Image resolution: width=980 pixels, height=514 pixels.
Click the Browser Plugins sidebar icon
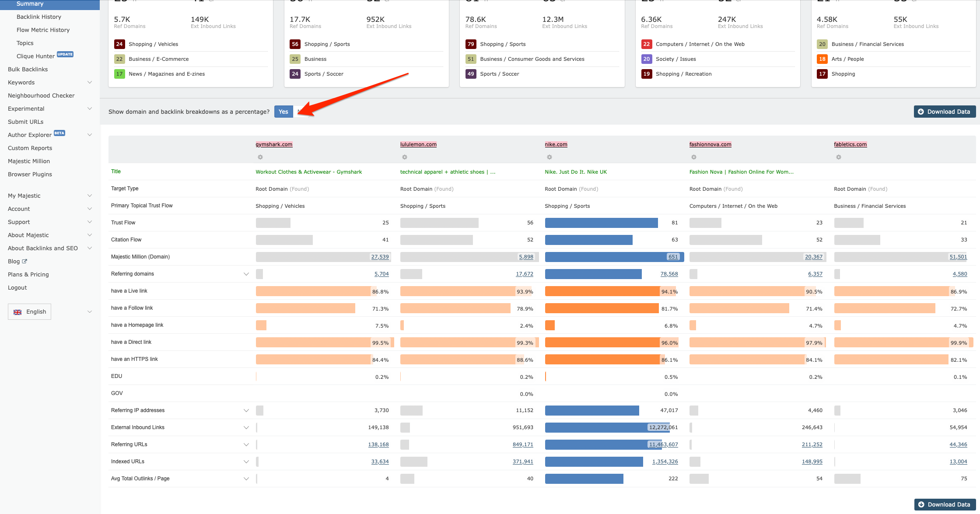pyautogui.click(x=29, y=174)
